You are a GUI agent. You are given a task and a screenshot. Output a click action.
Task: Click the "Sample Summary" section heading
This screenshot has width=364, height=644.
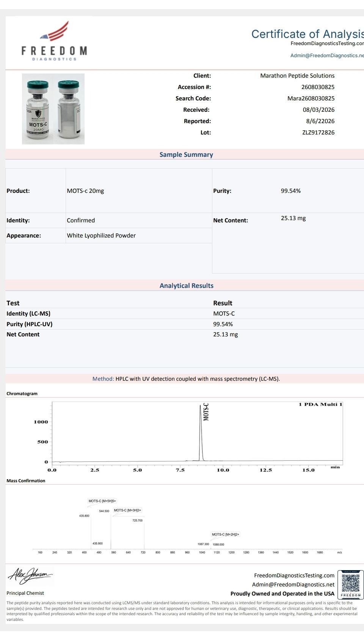tap(186, 155)
